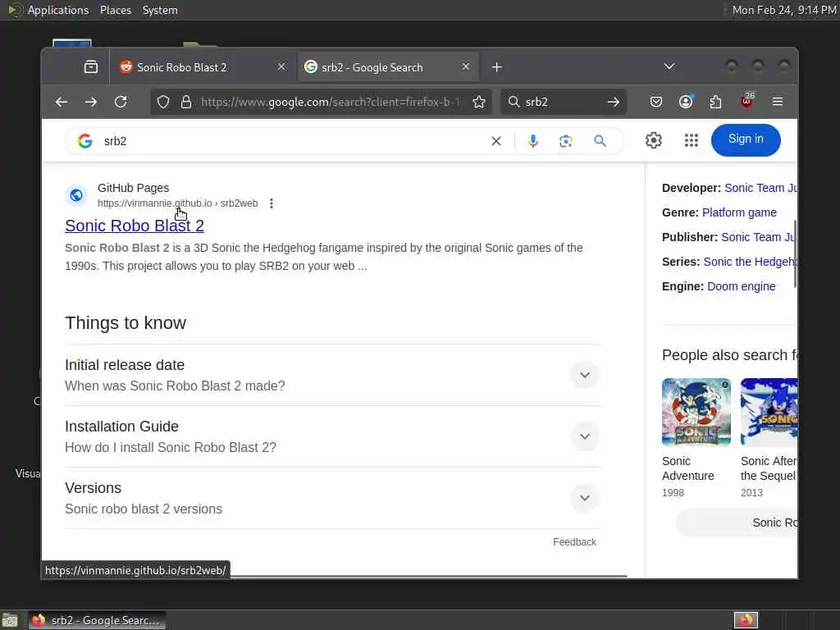Submit the srb2 search bar arrow
The width and height of the screenshot is (840, 630).
[614, 102]
